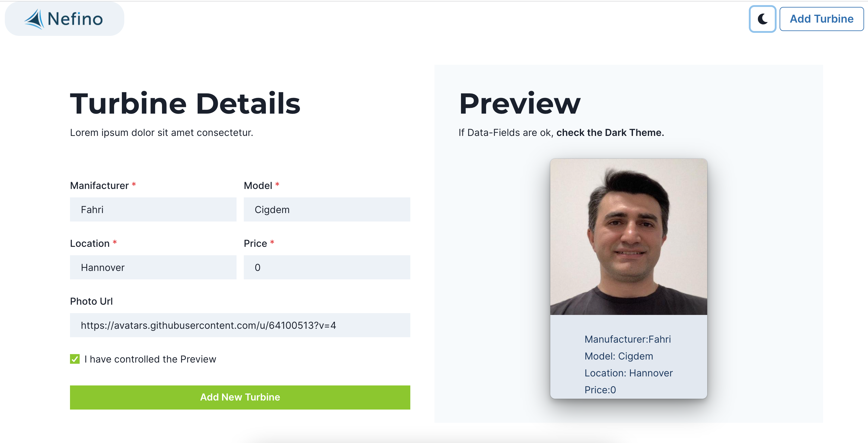Image resolution: width=868 pixels, height=443 pixels.
Task: Toggle dark theme with moon icon
Action: pyautogui.click(x=762, y=19)
